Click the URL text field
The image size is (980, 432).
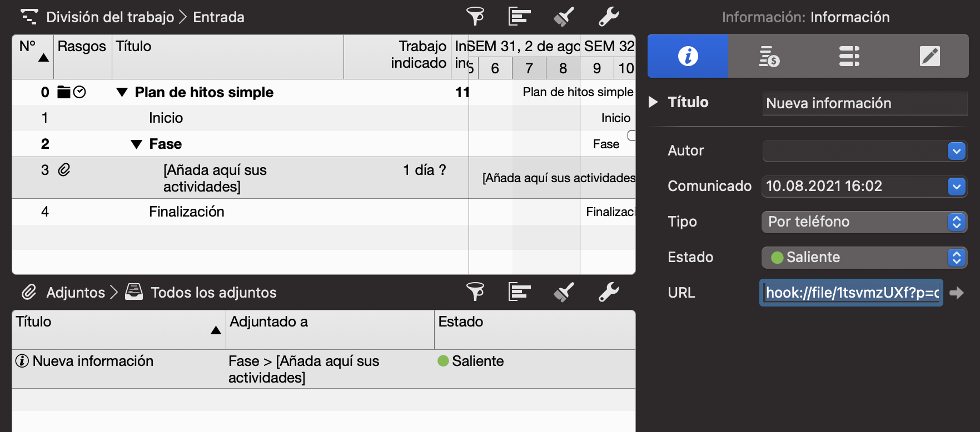tap(851, 293)
